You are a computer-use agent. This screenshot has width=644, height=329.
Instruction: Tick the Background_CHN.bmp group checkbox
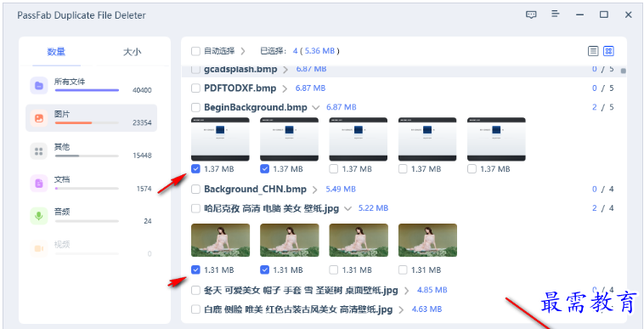point(196,190)
